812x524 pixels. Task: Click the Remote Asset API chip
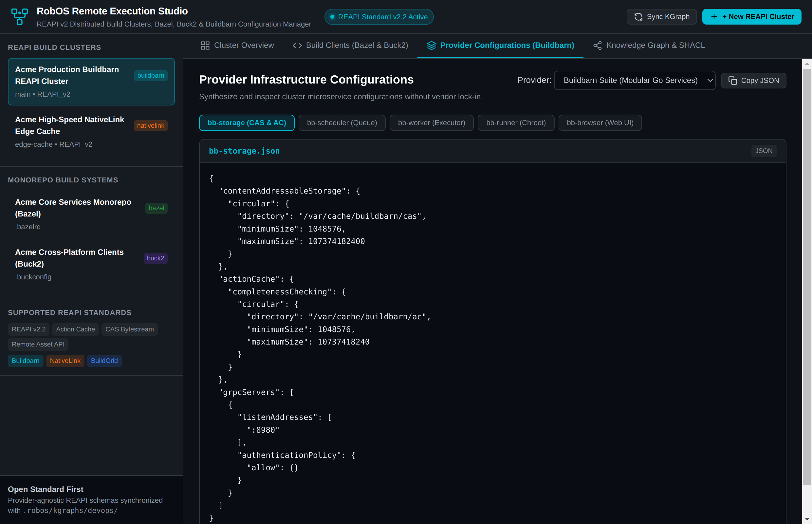click(x=38, y=344)
